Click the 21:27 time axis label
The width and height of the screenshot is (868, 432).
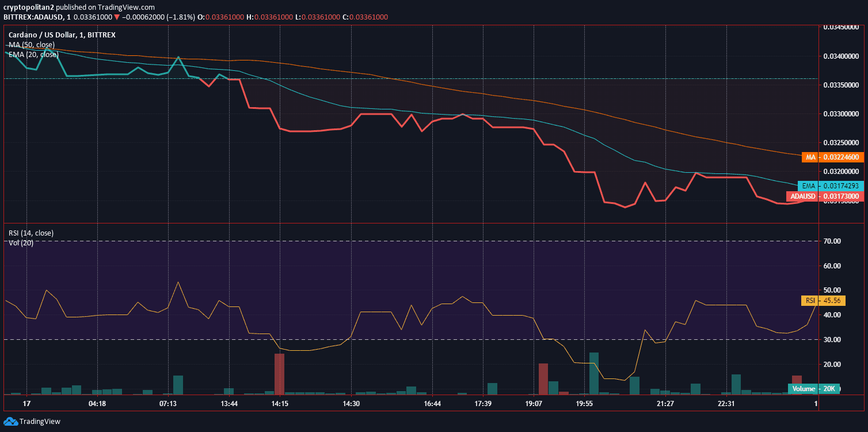coord(665,404)
